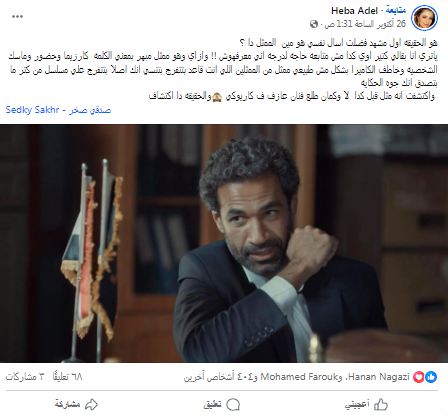
Task: Click the speech bubble comment icon
Action: (233, 405)
